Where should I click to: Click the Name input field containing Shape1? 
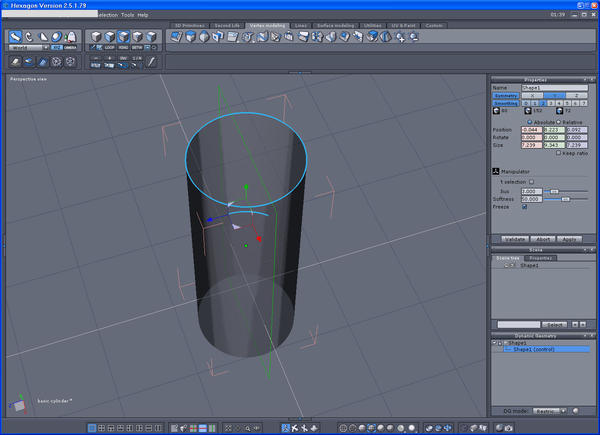pos(555,88)
